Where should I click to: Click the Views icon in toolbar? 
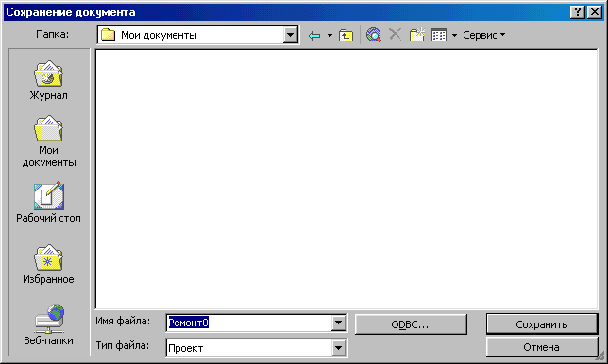(x=439, y=35)
